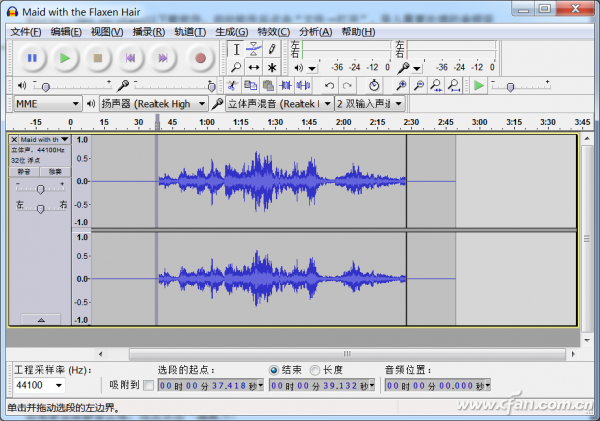Open the 帮助(H) menu

[358, 32]
